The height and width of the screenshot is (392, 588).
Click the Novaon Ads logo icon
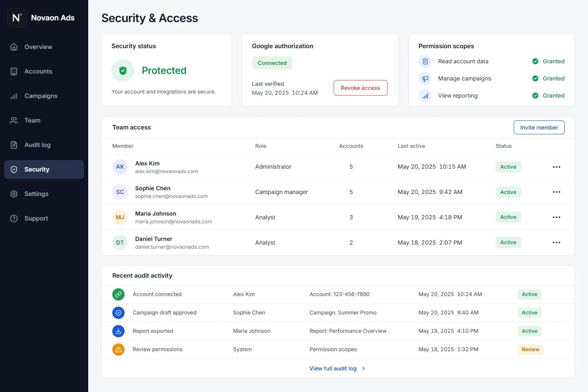click(x=17, y=18)
